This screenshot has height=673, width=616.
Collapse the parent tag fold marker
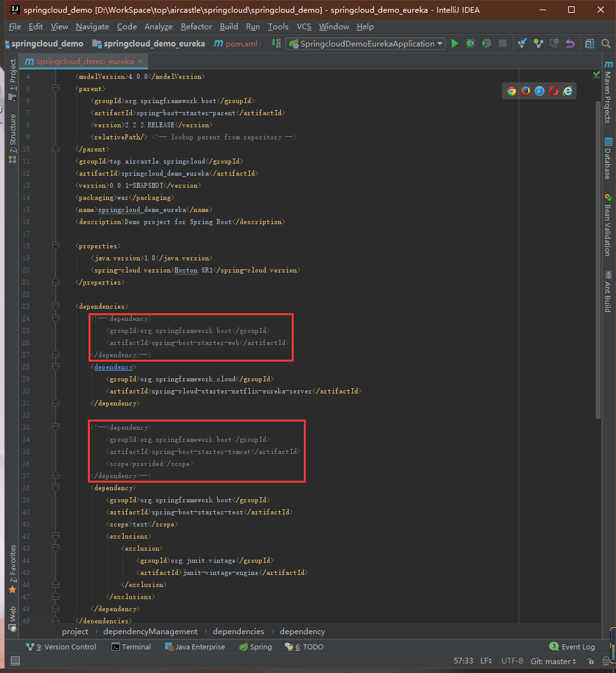click(56, 89)
